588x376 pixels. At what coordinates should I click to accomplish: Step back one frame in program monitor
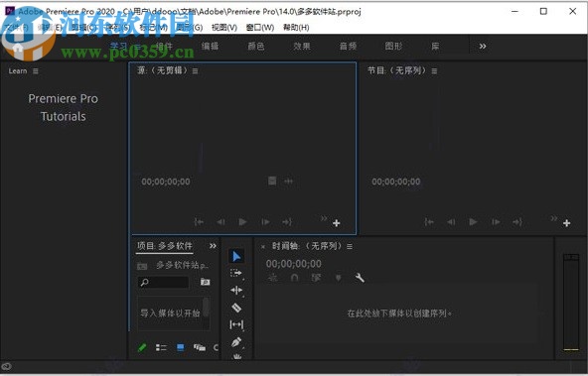pyautogui.click(x=451, y=222)
